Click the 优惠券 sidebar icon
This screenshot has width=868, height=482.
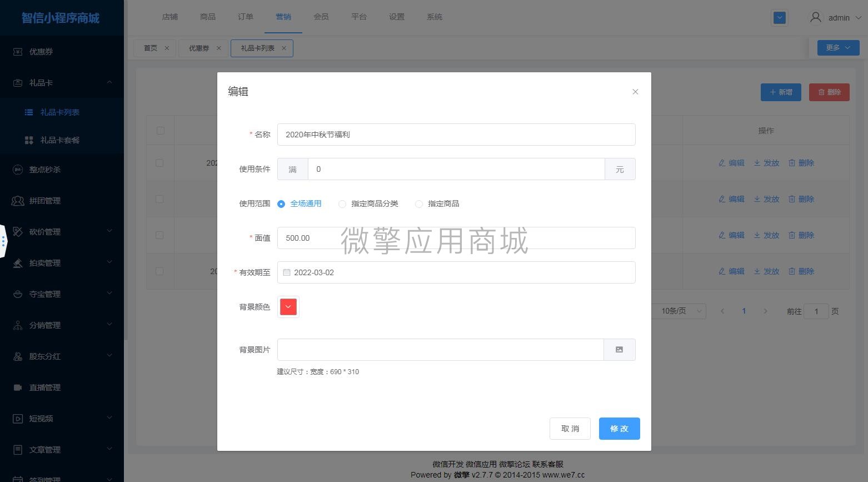click(x=18, y=52)
